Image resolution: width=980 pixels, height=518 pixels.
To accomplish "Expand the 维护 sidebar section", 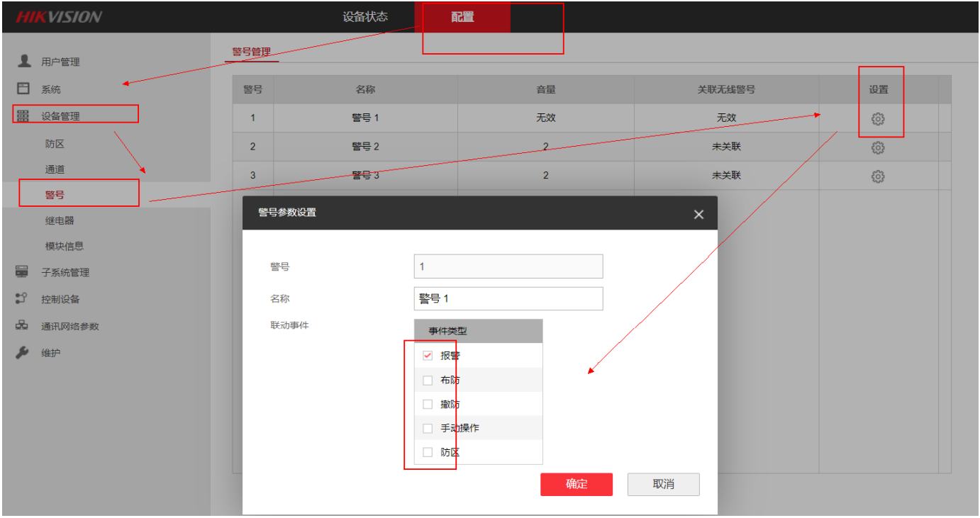I will [51, 353].
